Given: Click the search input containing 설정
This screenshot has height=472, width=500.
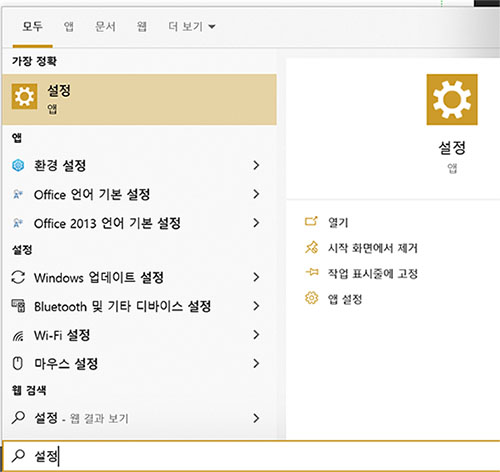Looking at the screenshot, I should click(x=251, y=456).
